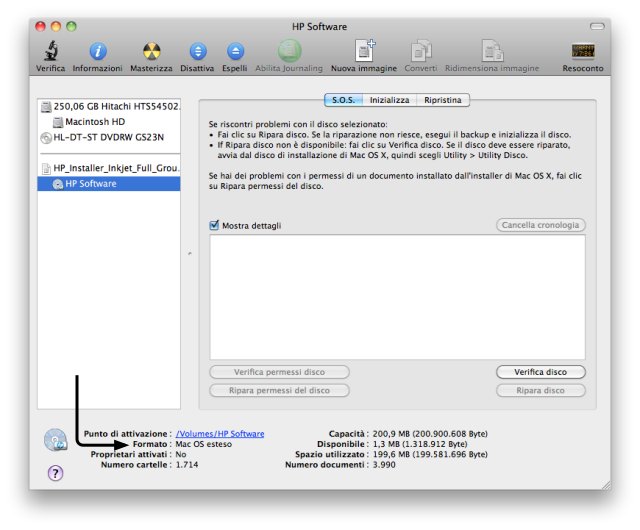This screenshot has width=640, height=530.
Task: Click inside the empty details log area
Action: coord(397,297)
